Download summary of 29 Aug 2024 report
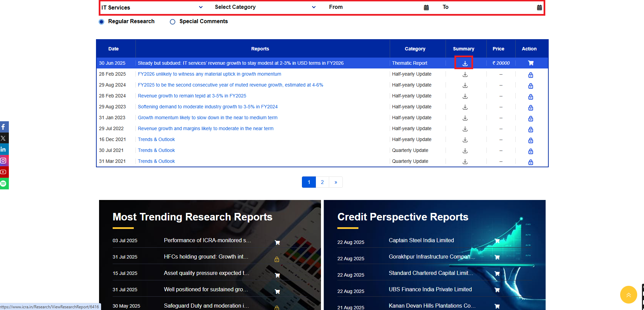Image resolution: width=644 pixels, height=310 pixels. coord(465,86)
